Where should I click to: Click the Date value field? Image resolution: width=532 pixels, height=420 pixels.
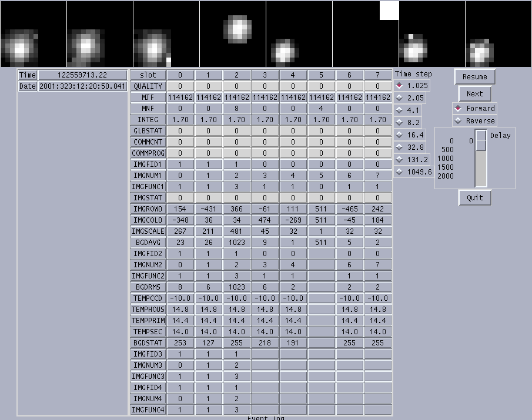click(82, 86)
